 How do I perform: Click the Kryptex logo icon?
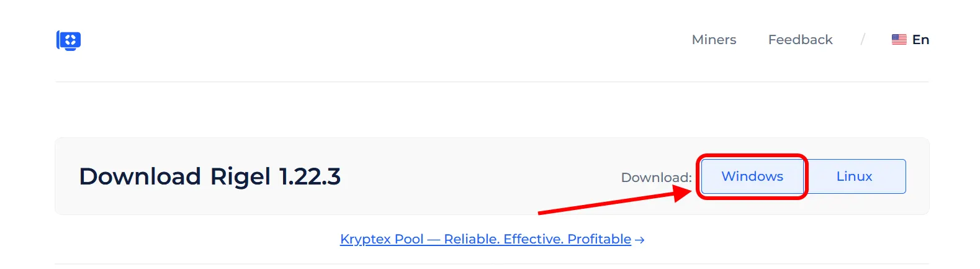coord(69,40)
